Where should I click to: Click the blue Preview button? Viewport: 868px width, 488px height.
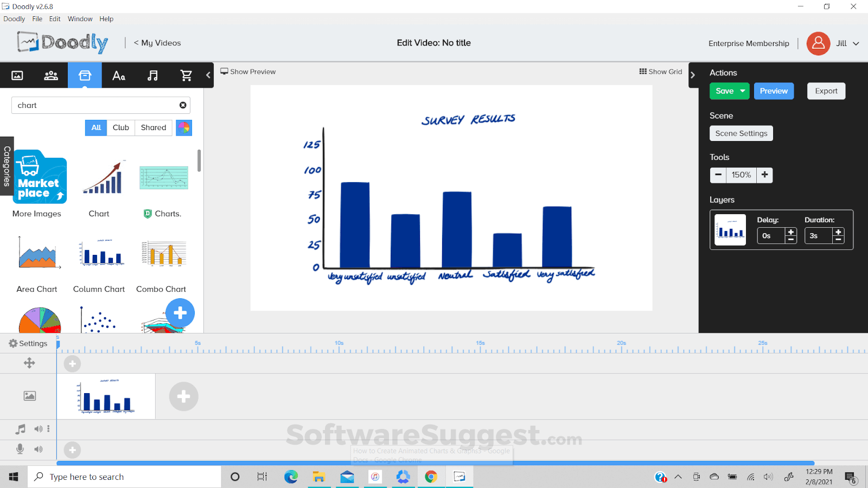tap(774, 91)
